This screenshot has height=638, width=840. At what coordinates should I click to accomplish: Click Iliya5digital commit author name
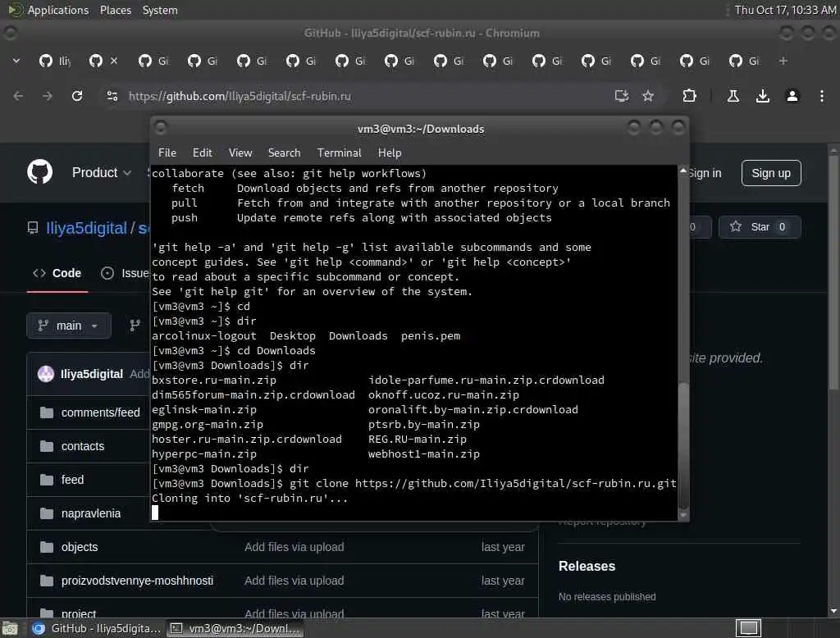tap(92, 374)
